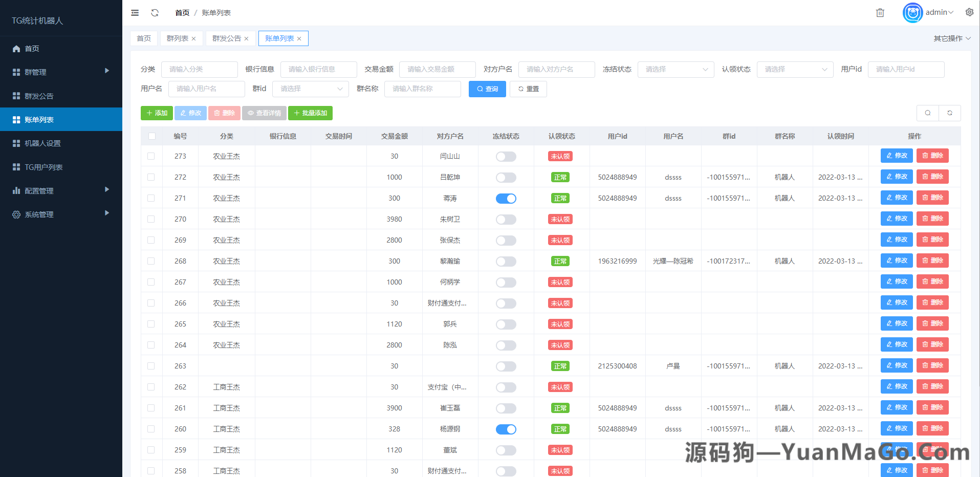Click the refresh icon in top bar
Image resolution: width=980 pixels, height=477 pixels.
tap(155, 12)
